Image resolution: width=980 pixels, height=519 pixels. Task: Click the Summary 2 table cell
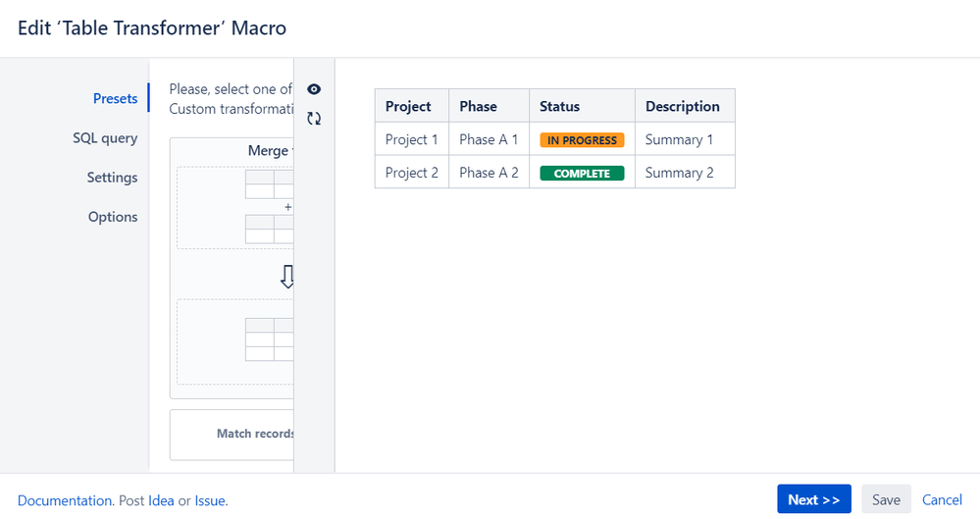680,173
